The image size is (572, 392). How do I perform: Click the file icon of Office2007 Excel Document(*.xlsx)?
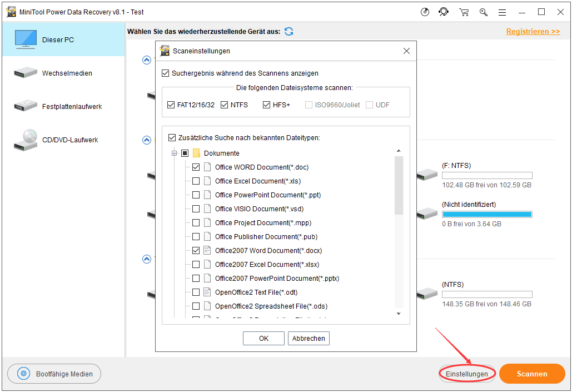207,264
